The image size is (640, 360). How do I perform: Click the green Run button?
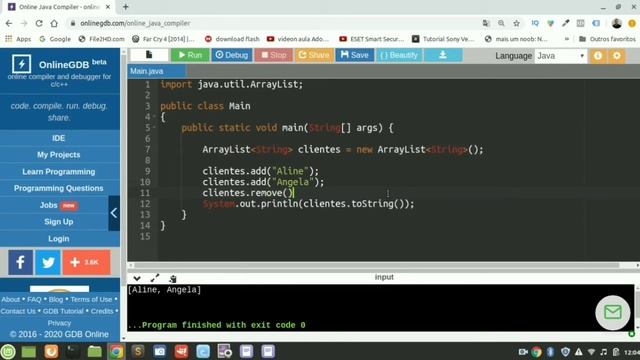[190, 55]
